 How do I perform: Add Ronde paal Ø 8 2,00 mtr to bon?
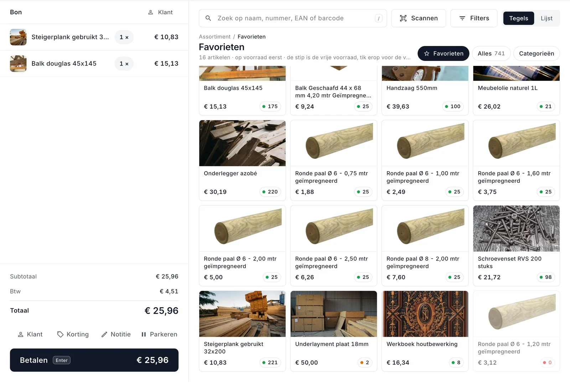(x=425, y=246)
